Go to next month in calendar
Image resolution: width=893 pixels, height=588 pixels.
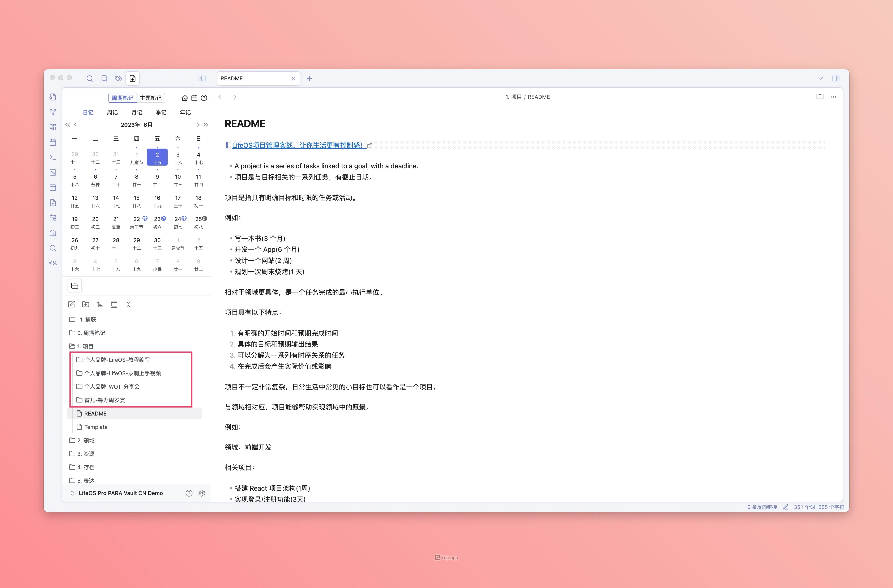[198, 125]
